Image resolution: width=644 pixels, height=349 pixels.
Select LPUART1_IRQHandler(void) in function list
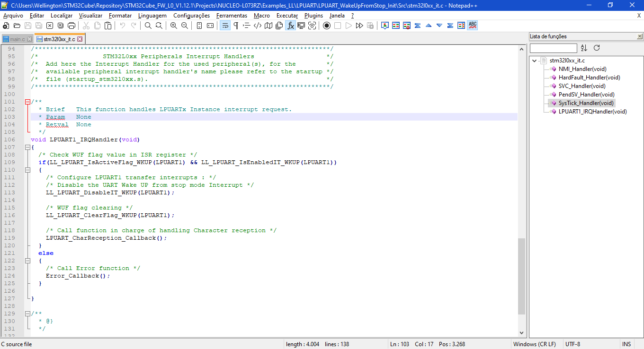592,112
